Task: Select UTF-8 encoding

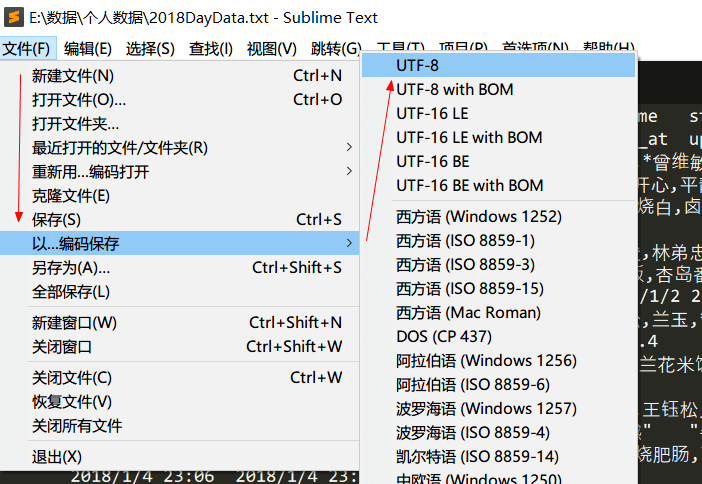Action: (498, 65)
